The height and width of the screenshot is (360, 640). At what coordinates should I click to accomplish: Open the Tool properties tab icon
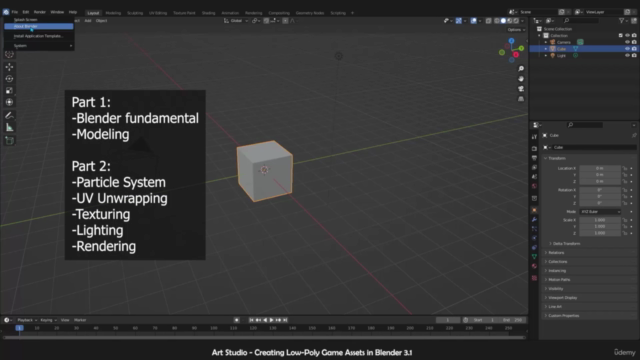534,137
